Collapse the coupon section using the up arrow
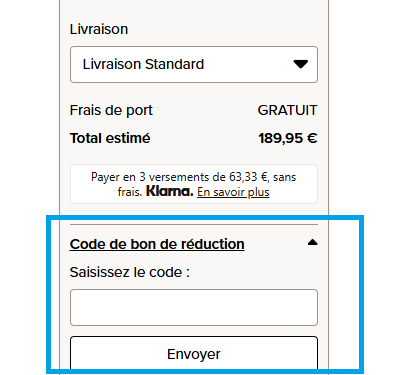 pyautogui.click(x=312, y=242)
